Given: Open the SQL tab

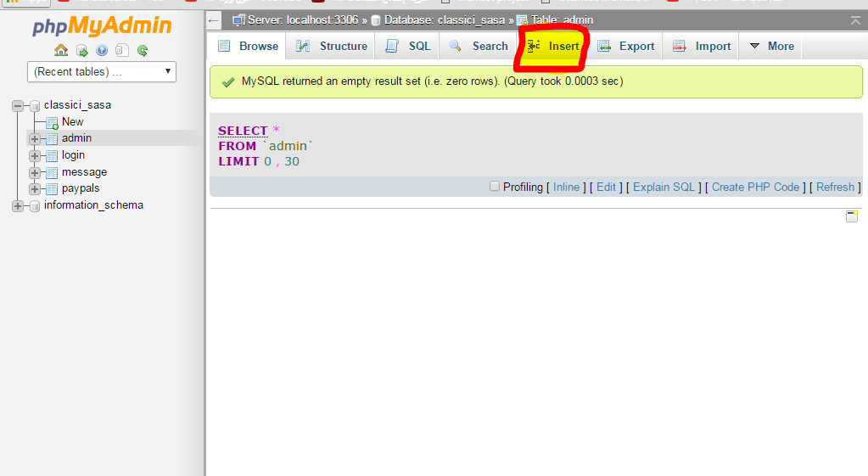Looking at the screenshot, I should coord(408,46).
